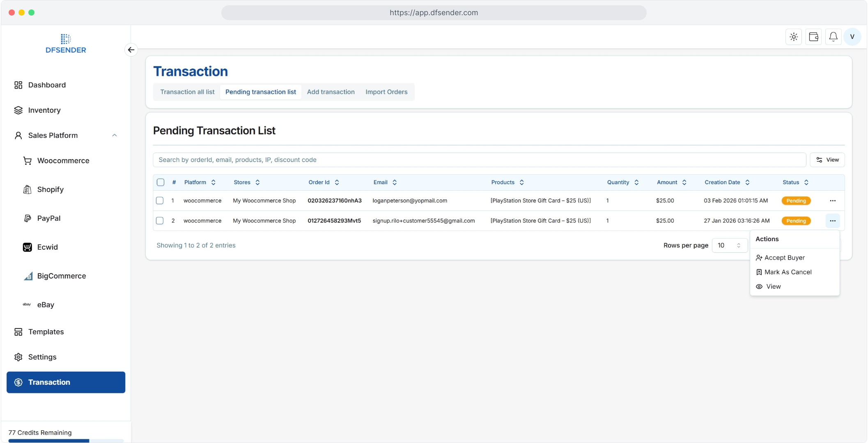Go to BigCommerce platform

(x=61, y=276)
